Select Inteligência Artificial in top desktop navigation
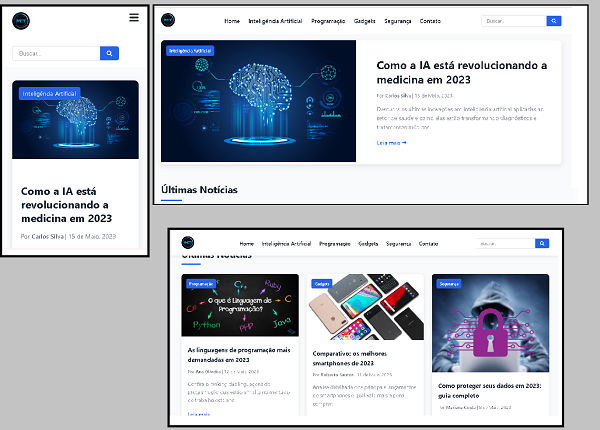Image resolution: width=600 pixels, height=430 pixels. point(275,21)
